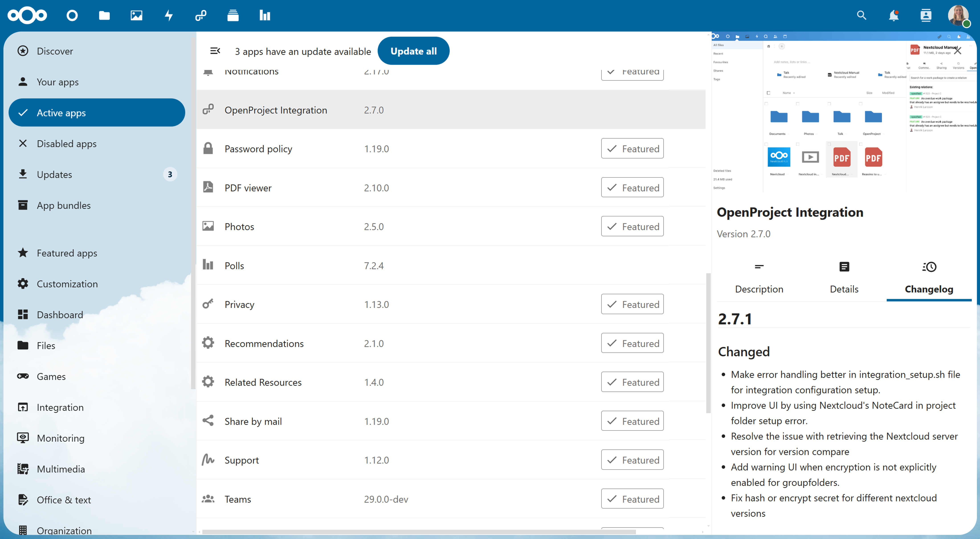Open the Files app from the top bar
This screenshot has width=980, height=539.
(104, 16)
